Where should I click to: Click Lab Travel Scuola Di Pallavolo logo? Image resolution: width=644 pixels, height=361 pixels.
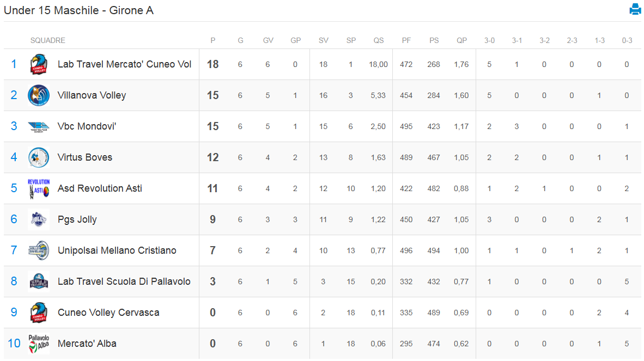(x=39, y=282)
